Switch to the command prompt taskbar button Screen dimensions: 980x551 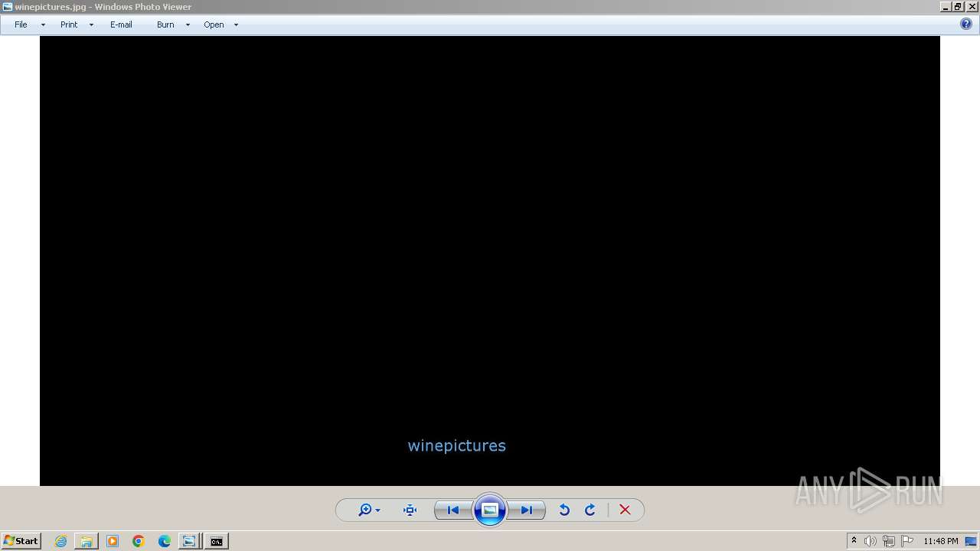pyautogui.click(x=217, y=541)
